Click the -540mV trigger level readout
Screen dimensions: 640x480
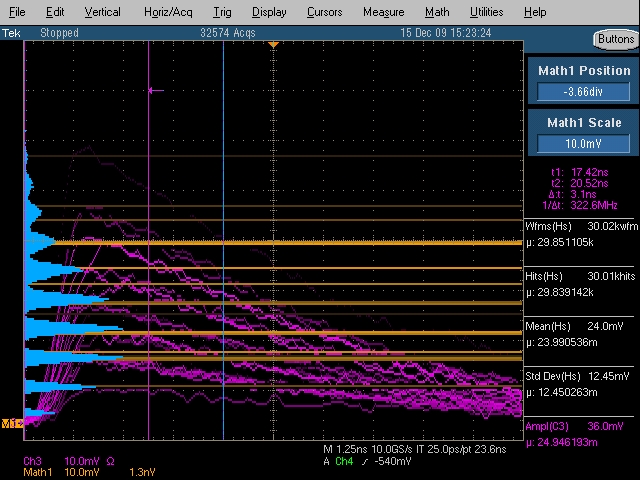(x=393, y=461)
